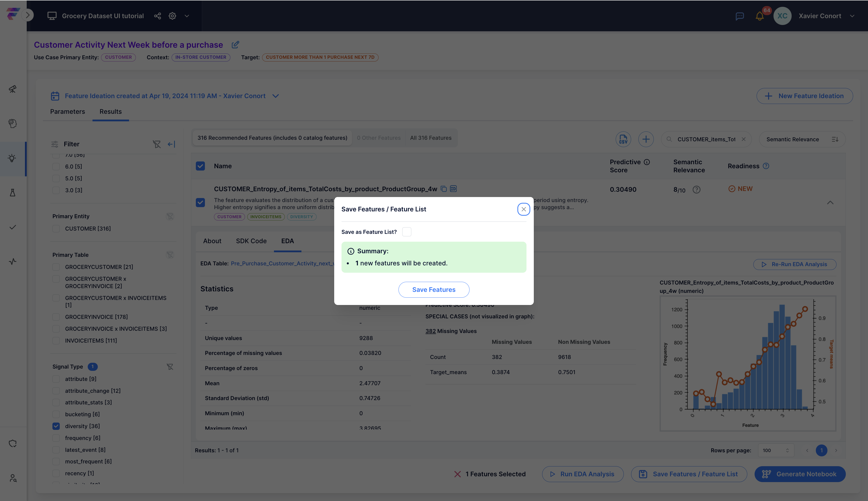The height and width of the screenshot is (501, 868).
Task: Click the Save Features button in dialog
Action: (434, 290)
